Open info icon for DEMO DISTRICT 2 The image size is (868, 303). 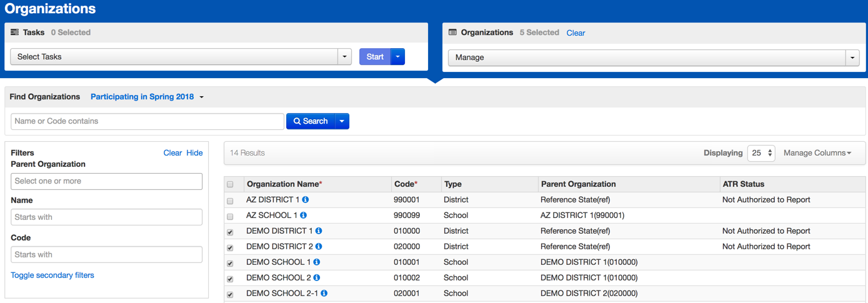tap(319, 247)
